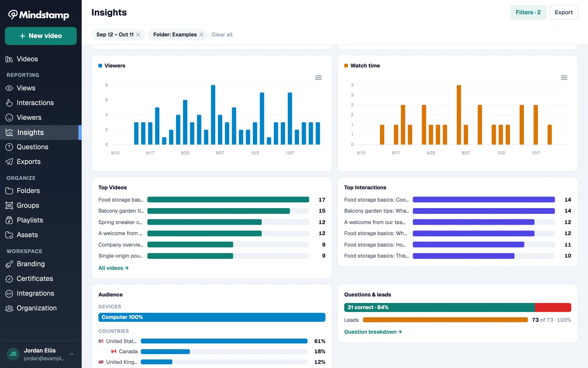Click the Playlists icon in sidebar
Screen dimensions: 588x368
[x=9, y=220]
